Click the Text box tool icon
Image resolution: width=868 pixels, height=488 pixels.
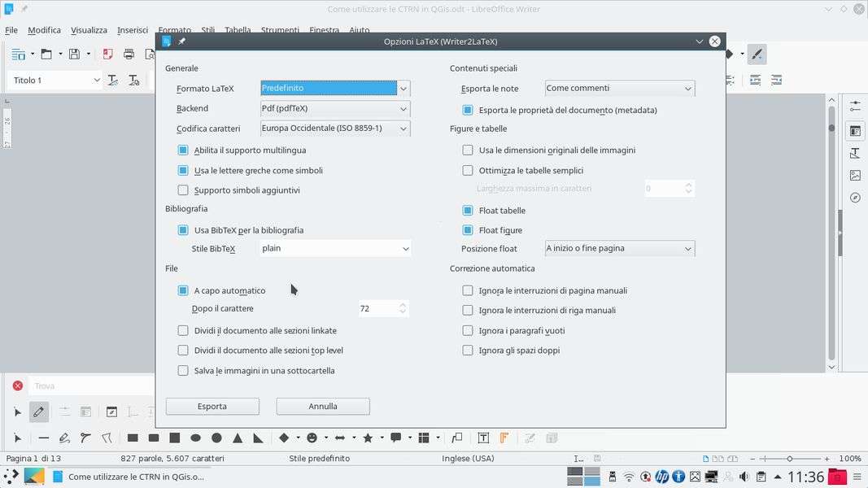[483, 438]
